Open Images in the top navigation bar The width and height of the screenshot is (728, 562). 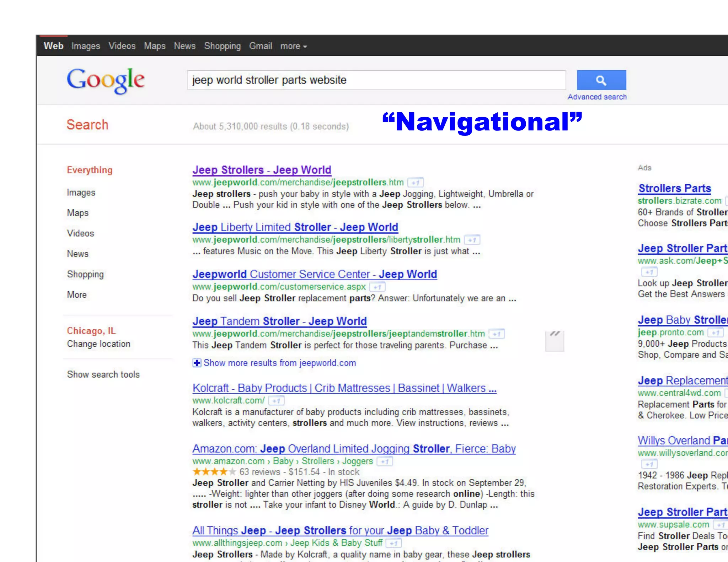click(86, 46)
